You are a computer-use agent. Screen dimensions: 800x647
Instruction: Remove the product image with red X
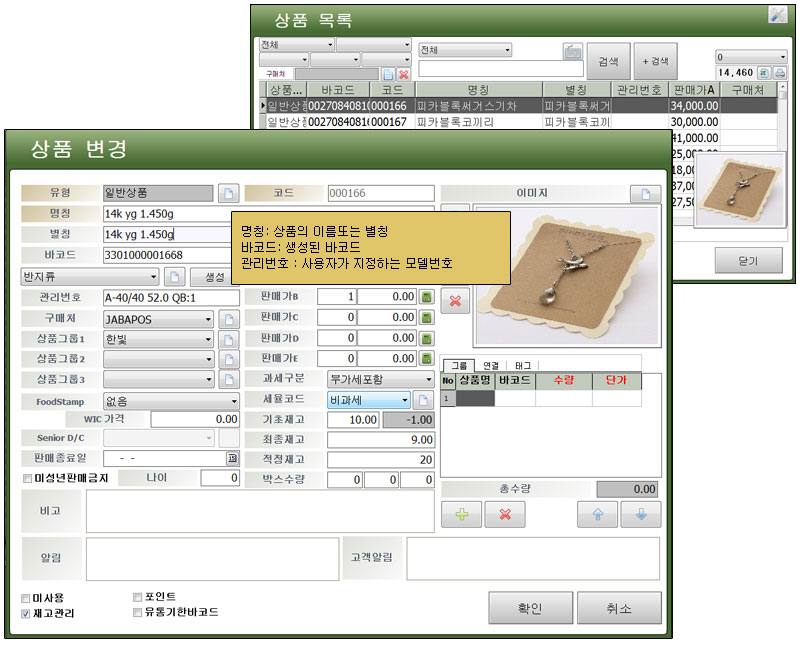(454, 300)
